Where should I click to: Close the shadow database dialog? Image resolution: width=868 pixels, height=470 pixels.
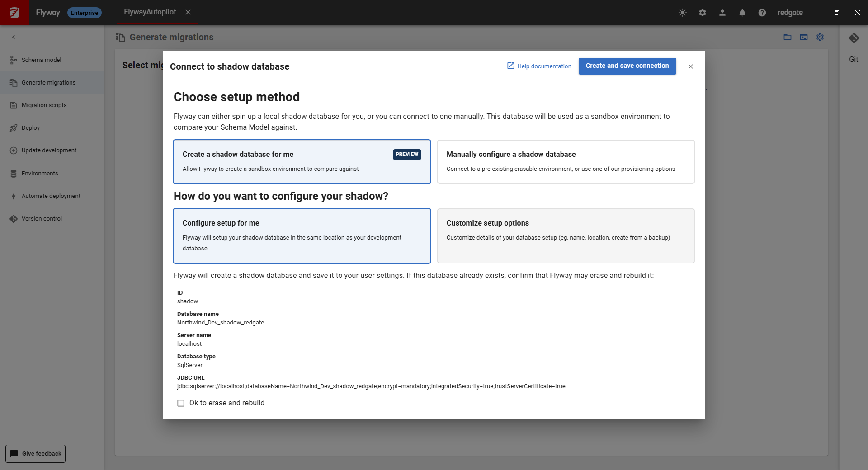point(691,66)
